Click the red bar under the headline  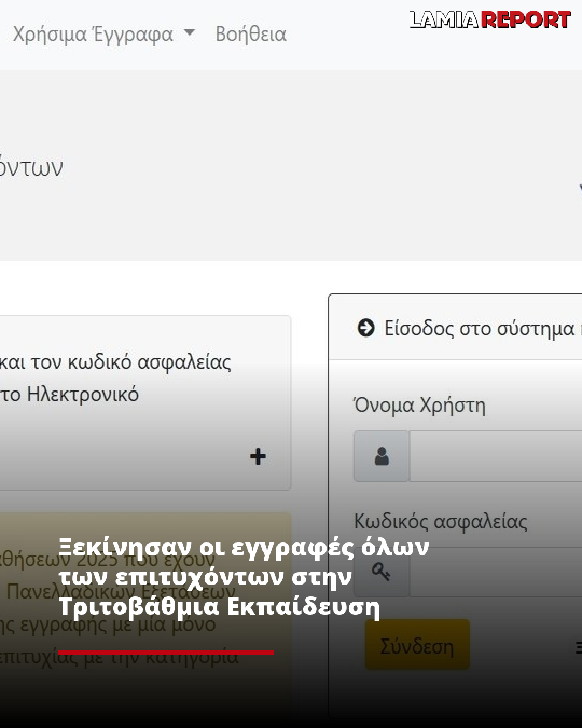166,653
